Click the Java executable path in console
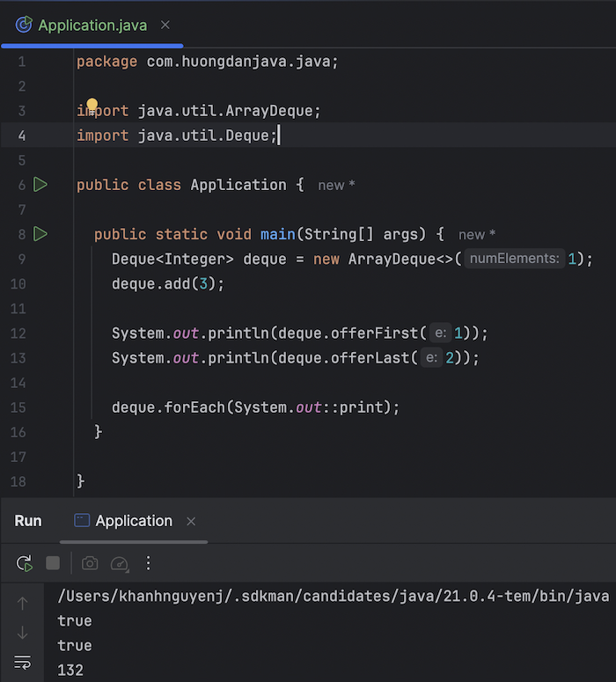Viewport: 616px width, 682px height. click(x=333, y=597)
